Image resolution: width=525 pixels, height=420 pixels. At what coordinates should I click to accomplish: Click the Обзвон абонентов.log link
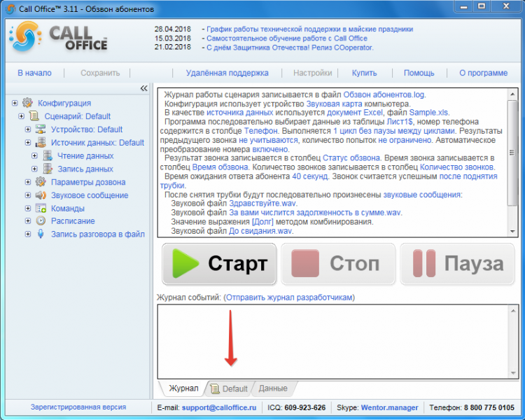click(x=384, y=94)
